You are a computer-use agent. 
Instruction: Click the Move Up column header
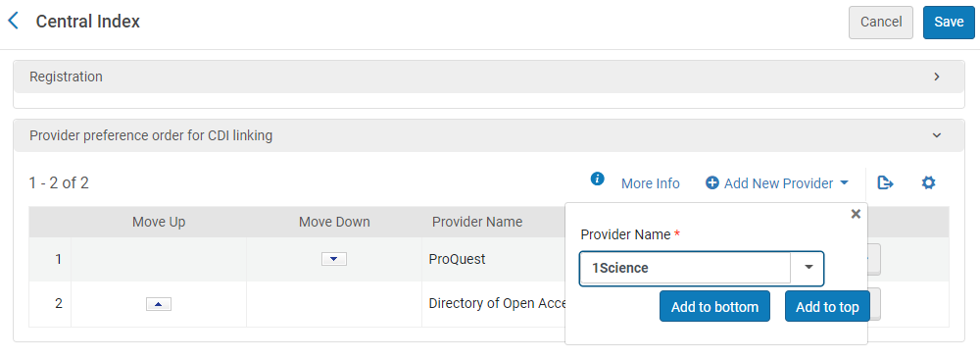[159, 222]
